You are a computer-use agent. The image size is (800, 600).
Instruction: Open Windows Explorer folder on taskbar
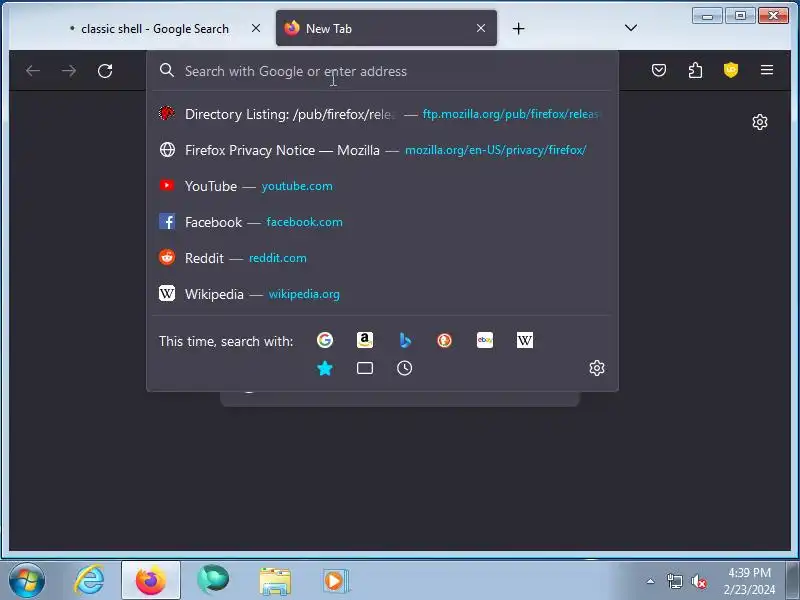click(x=275, y=581)
